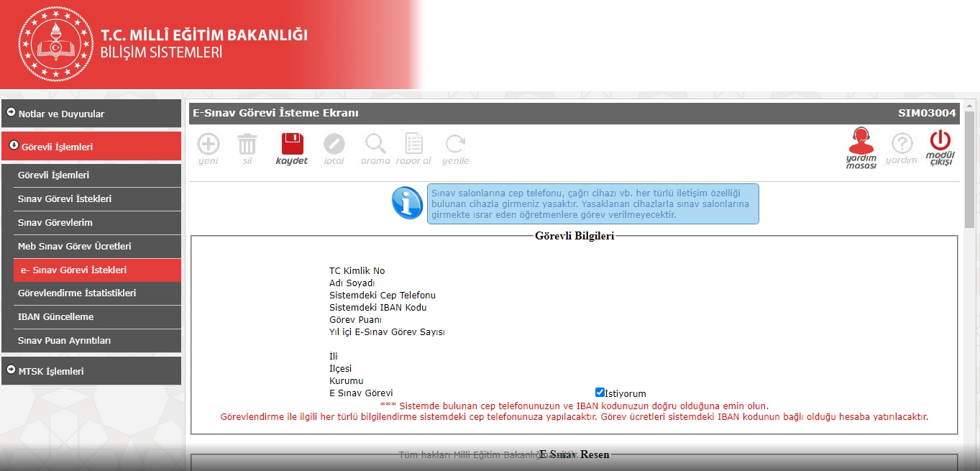This screenshot has width=980, height=471.
Task: Uncheck the 'İstiyorum' checkbox
Action: pyautogui.click(x=600, y=393)
